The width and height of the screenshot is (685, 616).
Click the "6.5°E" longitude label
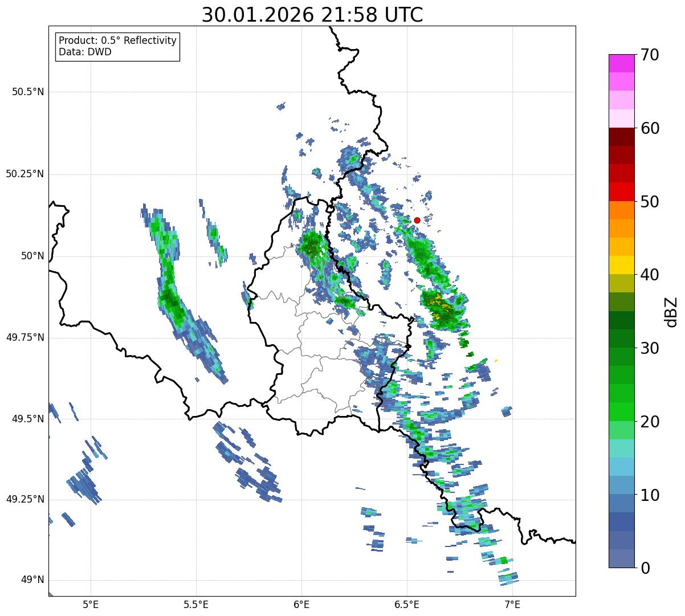point(407,604)
